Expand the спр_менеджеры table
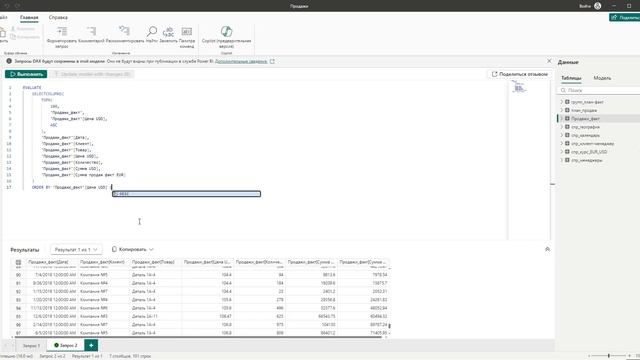This screenshot has width=640, height=360. point(562,160)
